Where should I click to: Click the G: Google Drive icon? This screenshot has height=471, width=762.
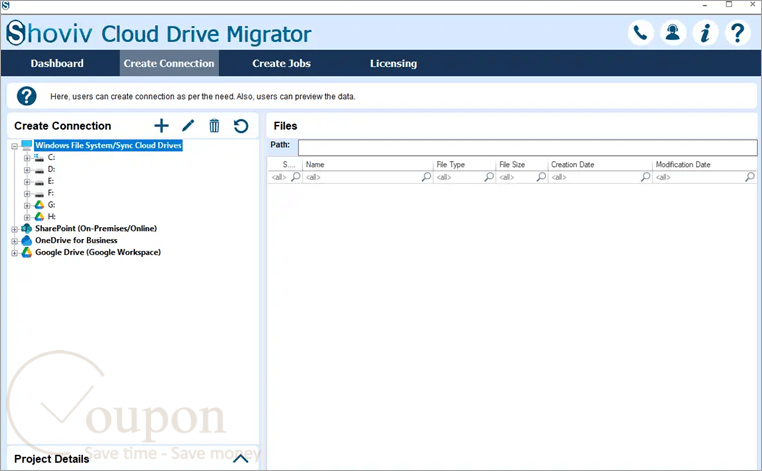pos(39,205)
